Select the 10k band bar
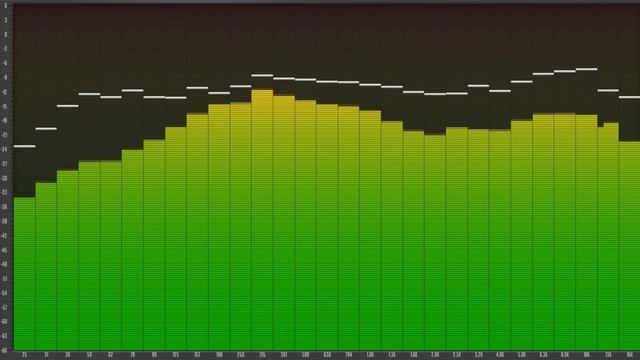The image size is (640, 360). pos(587,233)
